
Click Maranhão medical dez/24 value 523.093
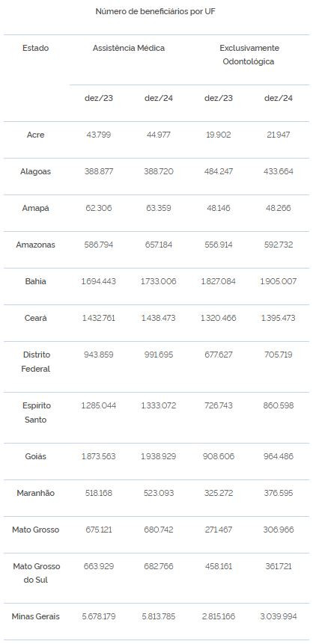pos(159,493)
